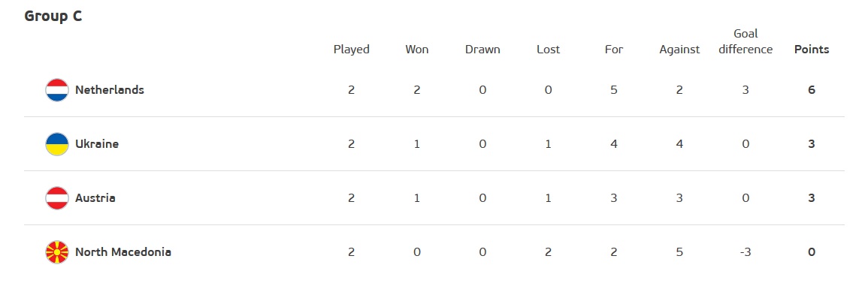Open the Ukraine team link
The image size is (868, 283).
[97, 144]
